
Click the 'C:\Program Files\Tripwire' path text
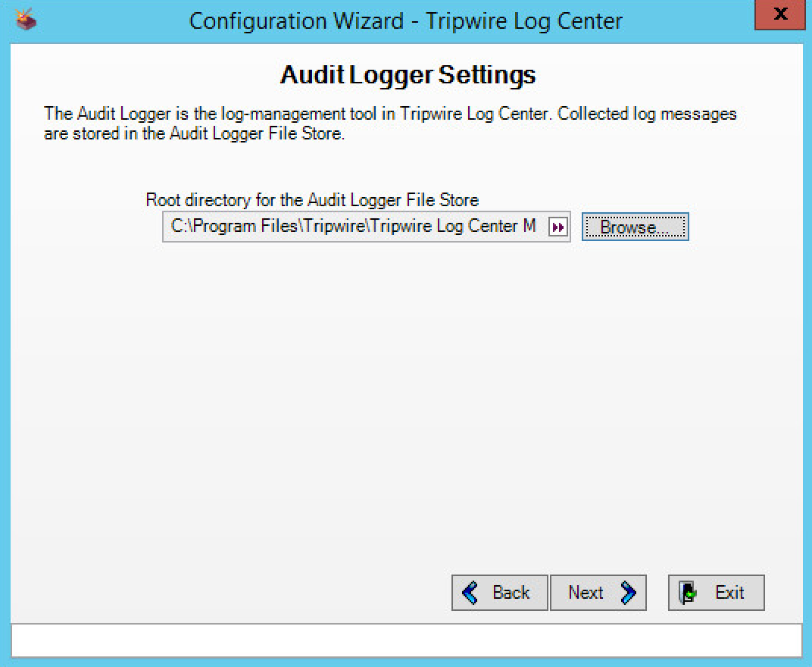click(267, 227)
